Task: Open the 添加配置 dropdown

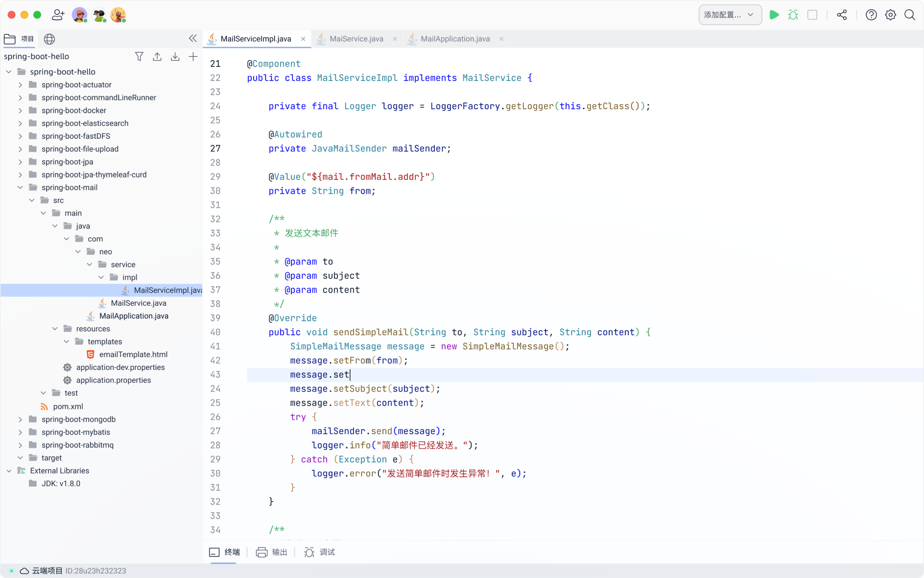Action: point(730,15)
